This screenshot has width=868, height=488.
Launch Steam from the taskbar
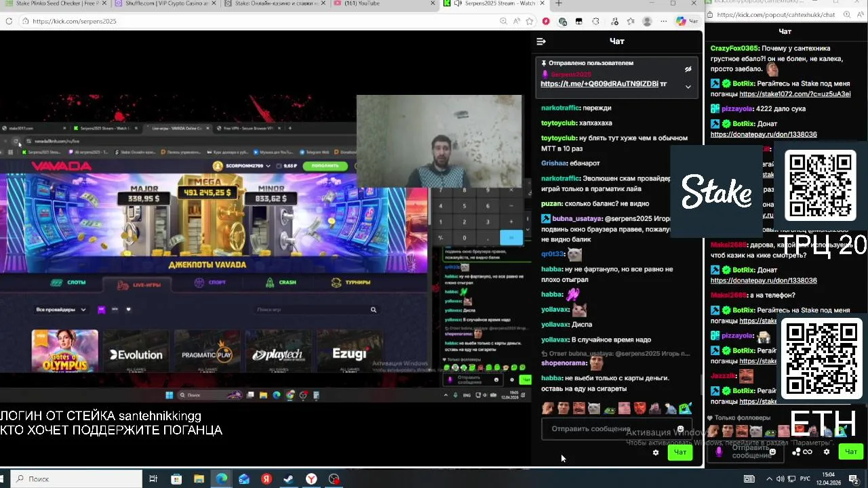[x=288, y=479]
